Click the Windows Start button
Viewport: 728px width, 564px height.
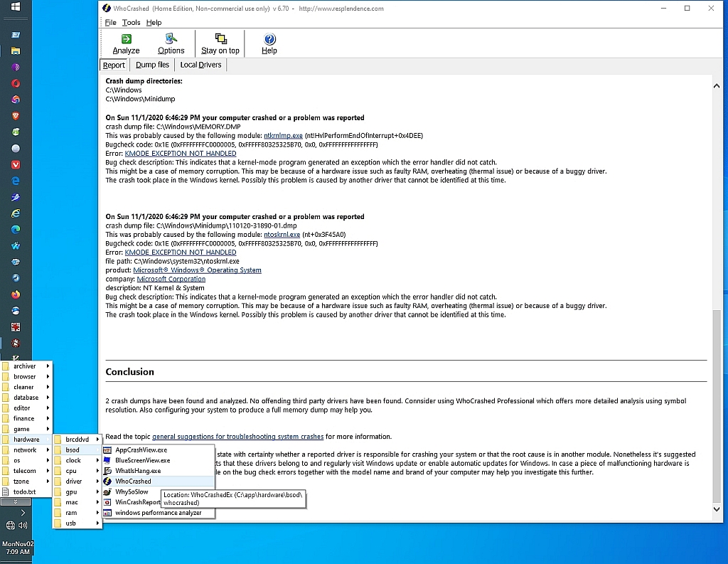coord(16,7)
